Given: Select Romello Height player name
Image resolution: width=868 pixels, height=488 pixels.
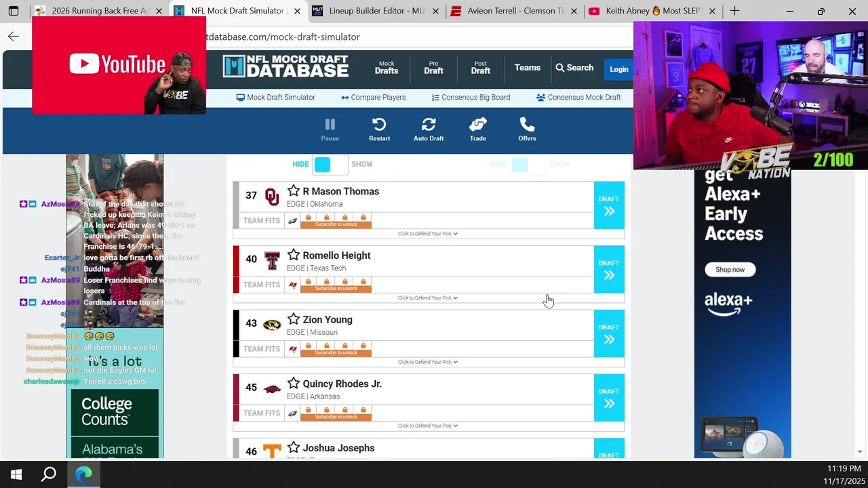Looking at the screenshot, I should 336,256.
